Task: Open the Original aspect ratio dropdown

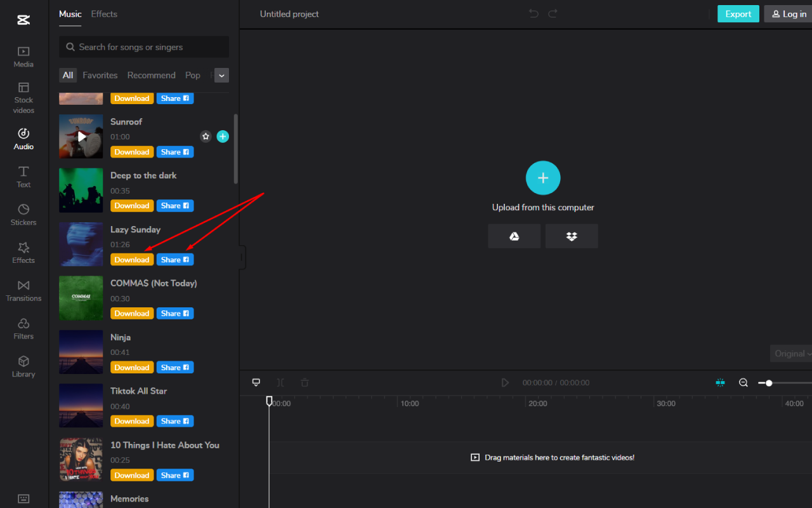Action: pos(790,353)
